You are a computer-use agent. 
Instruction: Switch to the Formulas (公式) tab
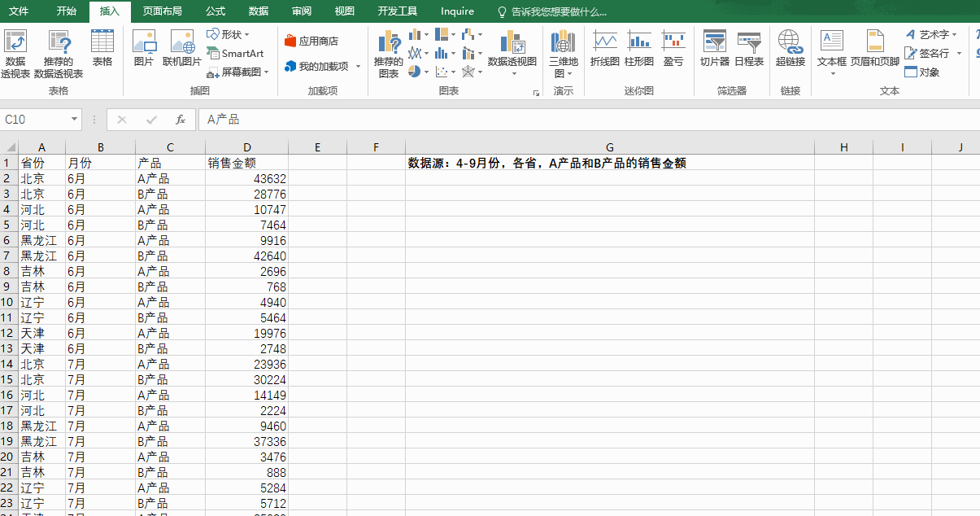pyautogui.click(x=216, y=11)
